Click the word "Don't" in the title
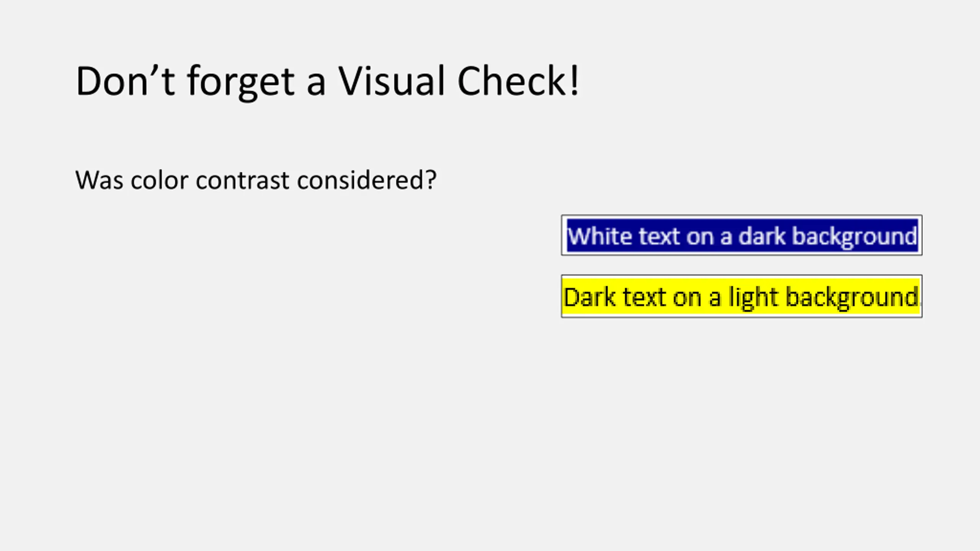980x551 pixels. click(125, 81)
